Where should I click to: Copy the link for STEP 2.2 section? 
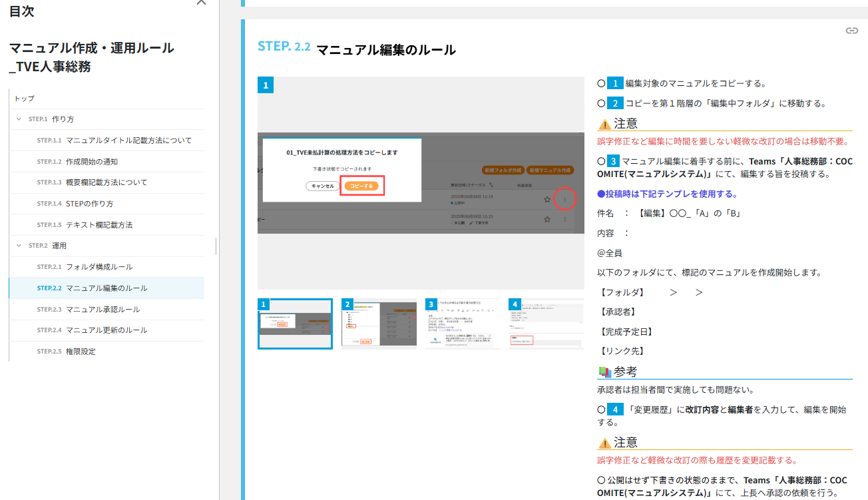click(852, 31)
